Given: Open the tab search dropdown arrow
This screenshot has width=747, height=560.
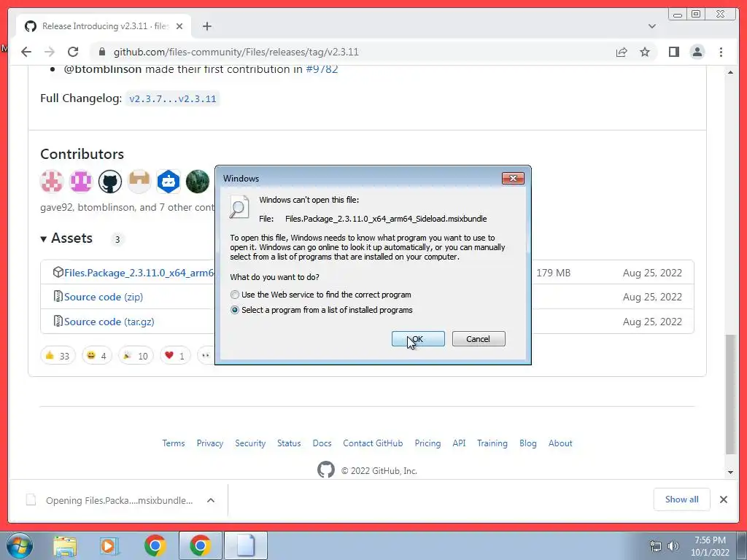Looking at the screenshot, I should (651, 26).
